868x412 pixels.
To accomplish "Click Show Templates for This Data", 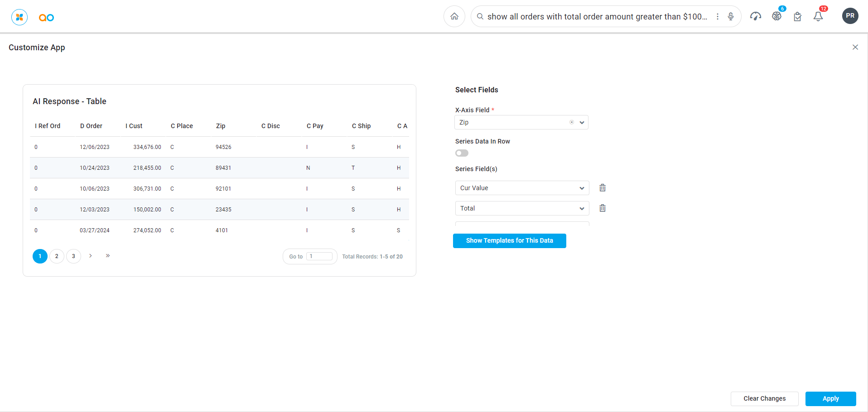I will pyautogui.click(x=509, y=241).
